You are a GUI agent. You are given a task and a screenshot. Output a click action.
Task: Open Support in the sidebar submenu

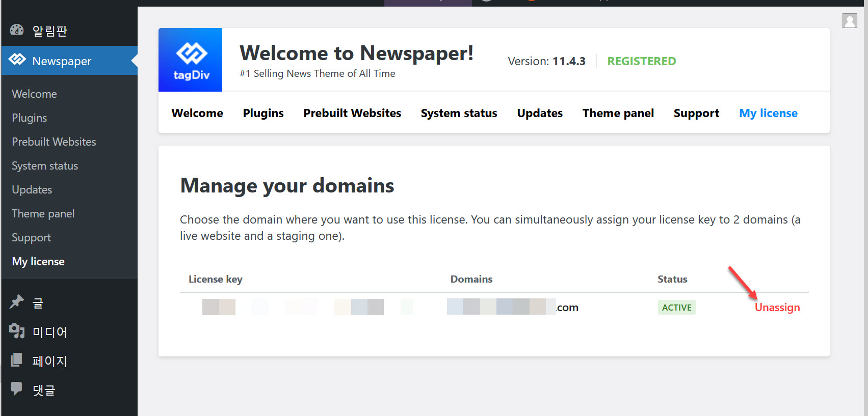[32, 238]
